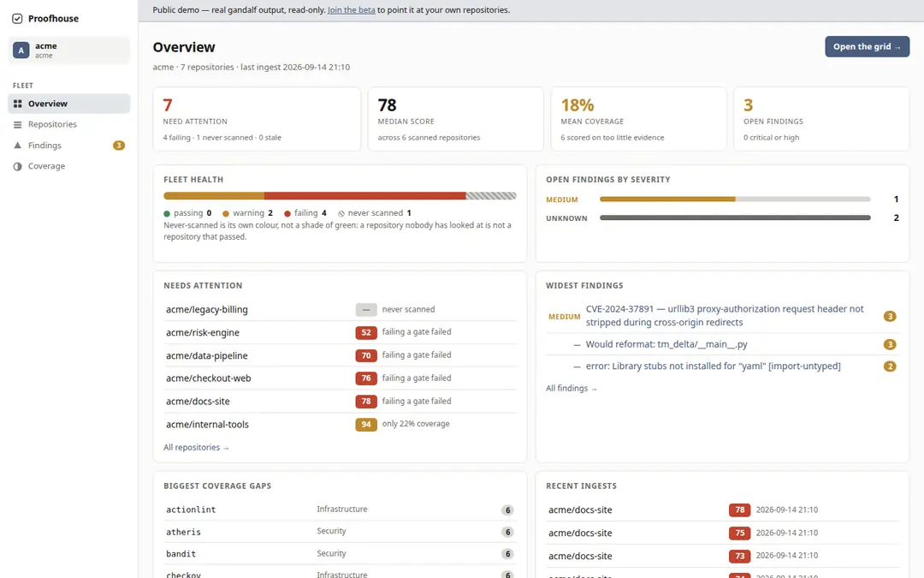Click the amber warning legend dot

(226, 213)
